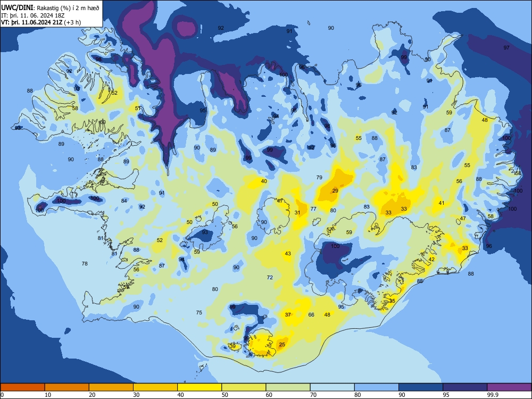Click the humidity value 29 on the map
The width and height of the screenshot is (532, 399).
335,190
